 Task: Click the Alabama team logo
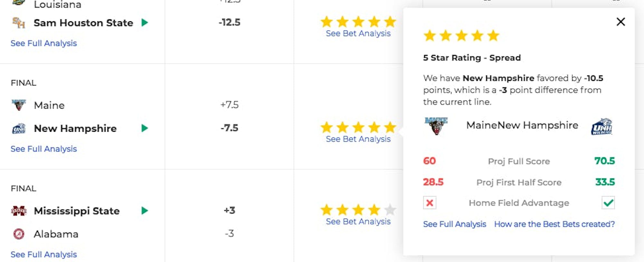(19, 234)
